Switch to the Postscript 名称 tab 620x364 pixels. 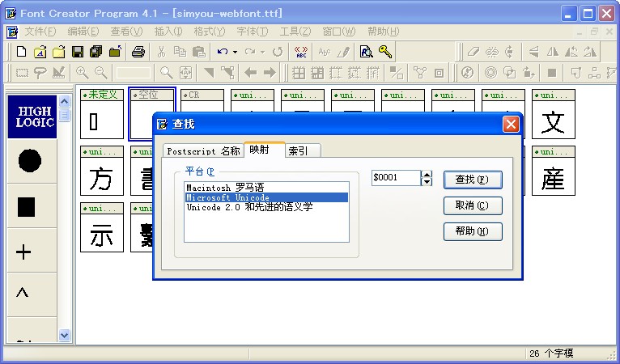coord(203,150)
